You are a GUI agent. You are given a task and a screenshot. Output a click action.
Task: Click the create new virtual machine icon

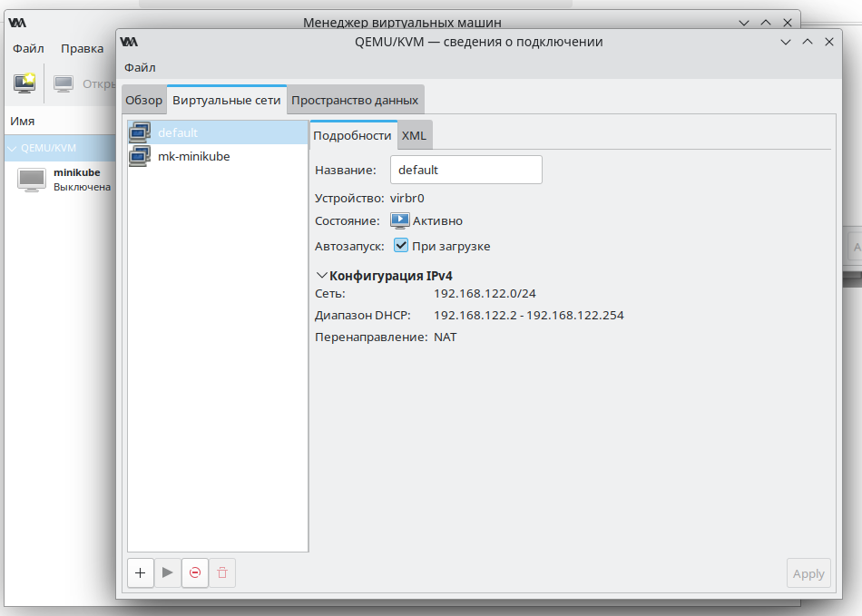[x=24, y=83]
